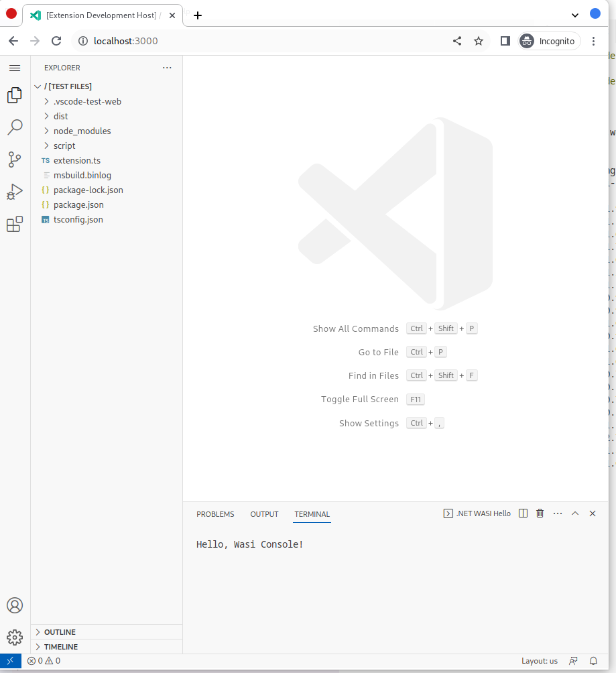Open the hamburger application menu
Viewport: 616px width, 673px height.
15,68
